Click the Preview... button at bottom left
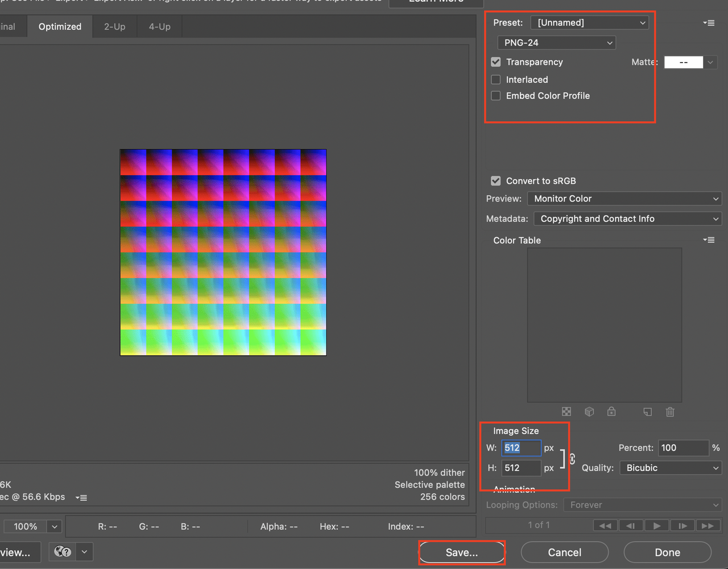The height and width of the screenshot is (569, 728). point(20,552)
